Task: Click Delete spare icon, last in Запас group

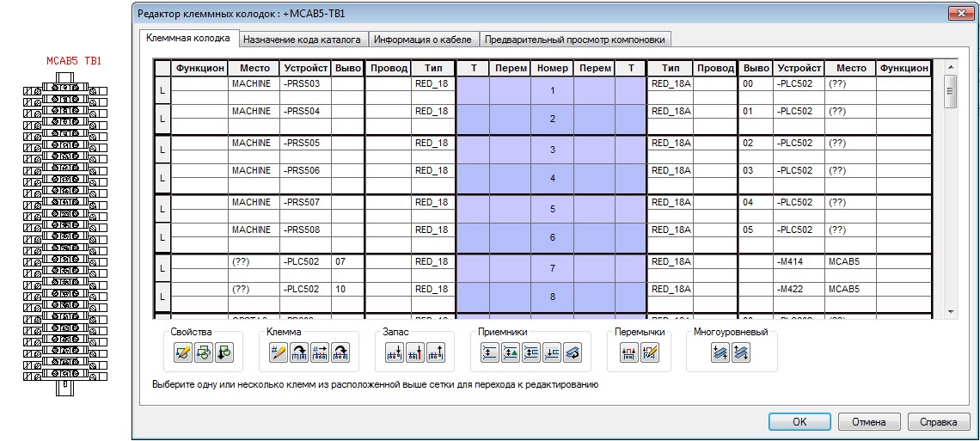Action: pyautogui.click(x=436, y=352)
